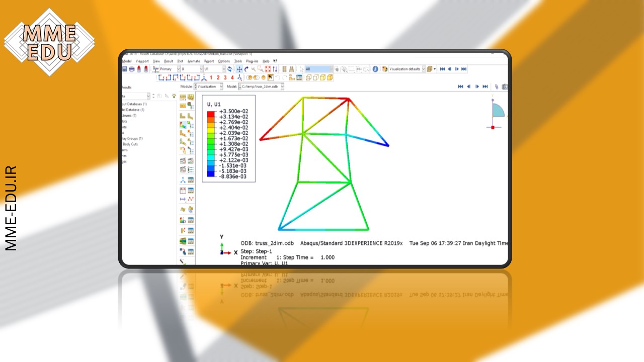Set render style to shaded cube
This screenshot has width=644, height=362.
pos(330,78)
